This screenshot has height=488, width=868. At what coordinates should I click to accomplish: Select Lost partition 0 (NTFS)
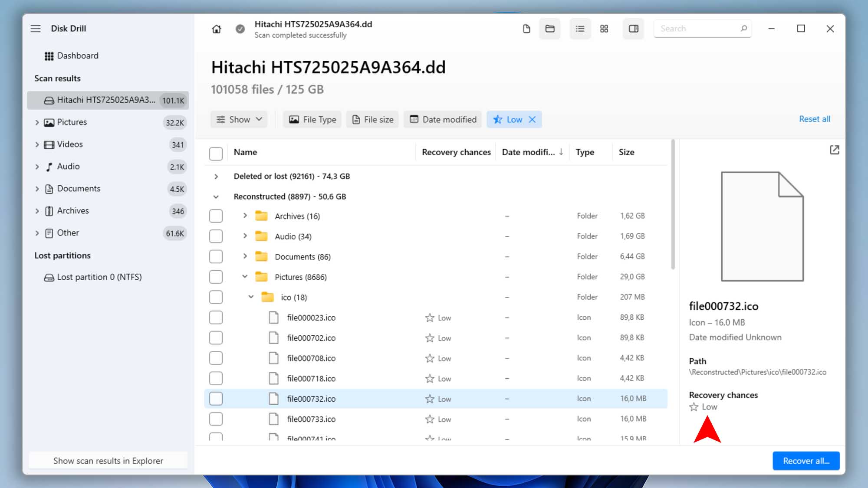pyautogui.click(x=99, y=277)
